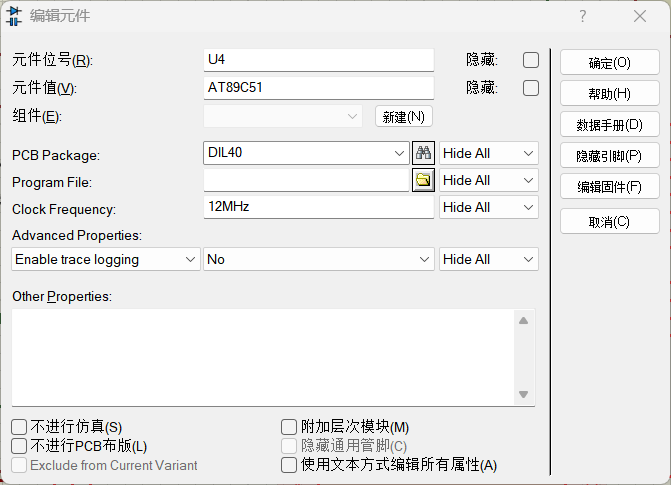Image resolution: width=671 pixels, height=485 pixels.
Task: Click the Other Properties scroll down arrow
Action: [523, 394]
